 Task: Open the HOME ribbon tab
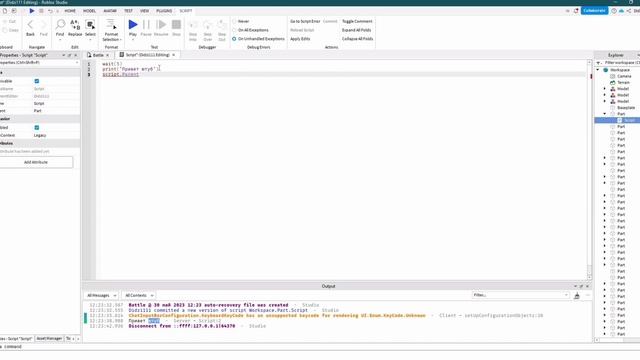(x=70, y=11)
